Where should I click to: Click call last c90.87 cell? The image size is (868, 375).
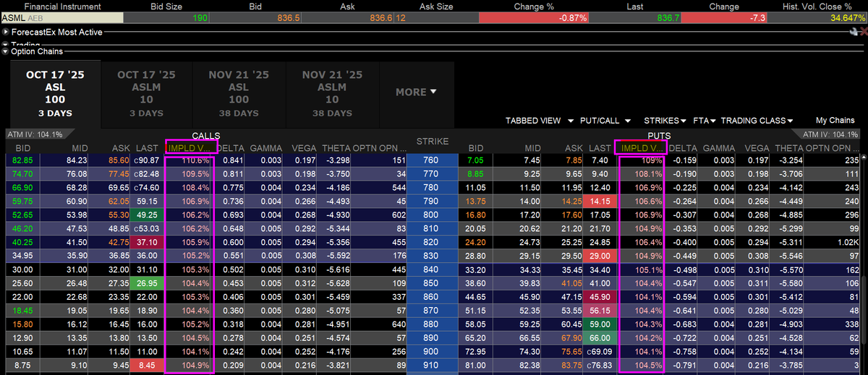pos(148,160)
